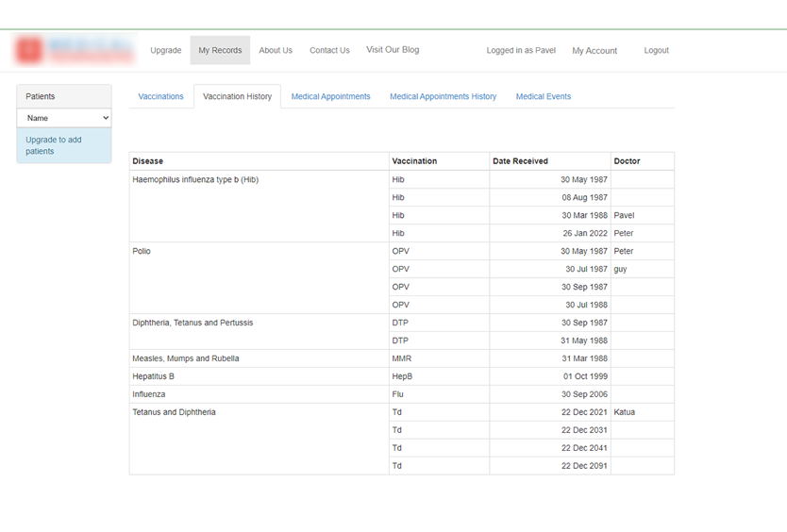Open the Contact Us page
This screenshot has width=787, height=532.
pos(329,50)
